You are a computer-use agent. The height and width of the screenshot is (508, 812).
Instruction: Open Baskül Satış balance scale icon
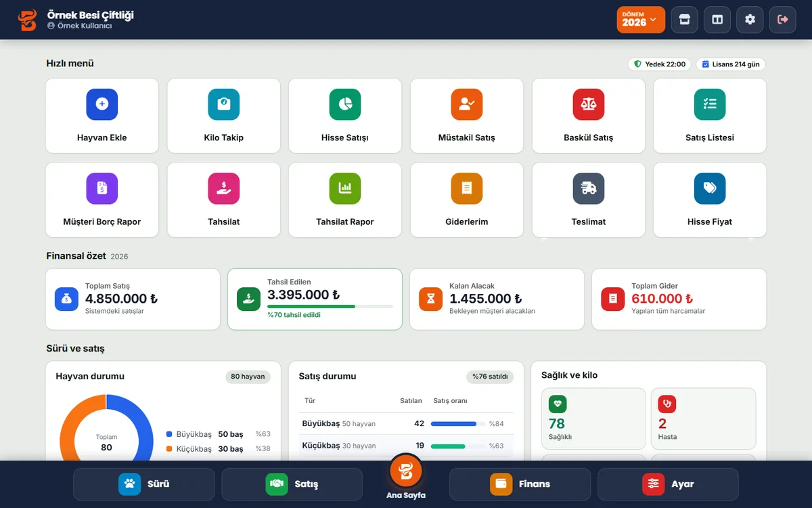[589, 104]
